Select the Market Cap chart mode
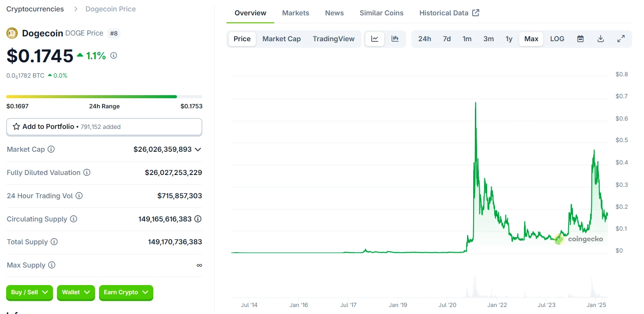Viewport: 644px width, 314px height. 282,39
